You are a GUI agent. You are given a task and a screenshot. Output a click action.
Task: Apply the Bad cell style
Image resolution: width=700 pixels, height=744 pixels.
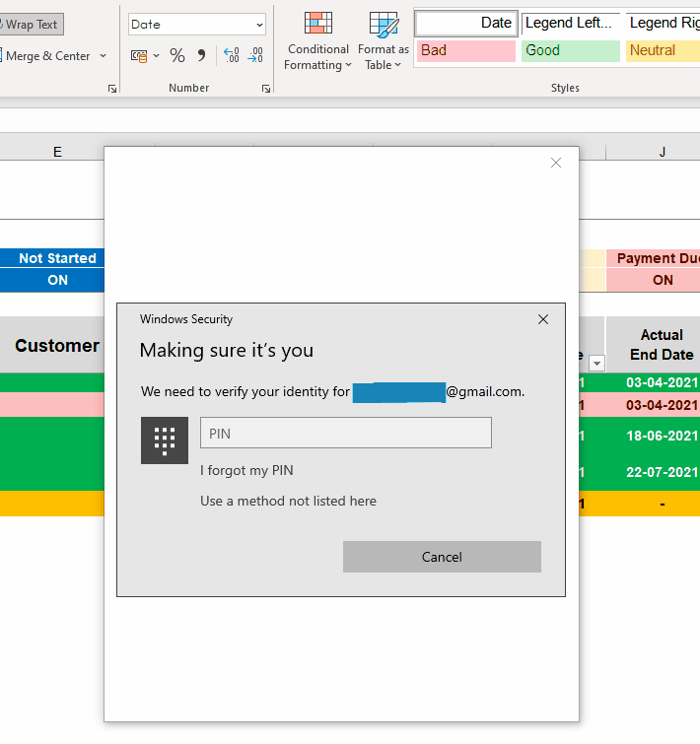466,50
